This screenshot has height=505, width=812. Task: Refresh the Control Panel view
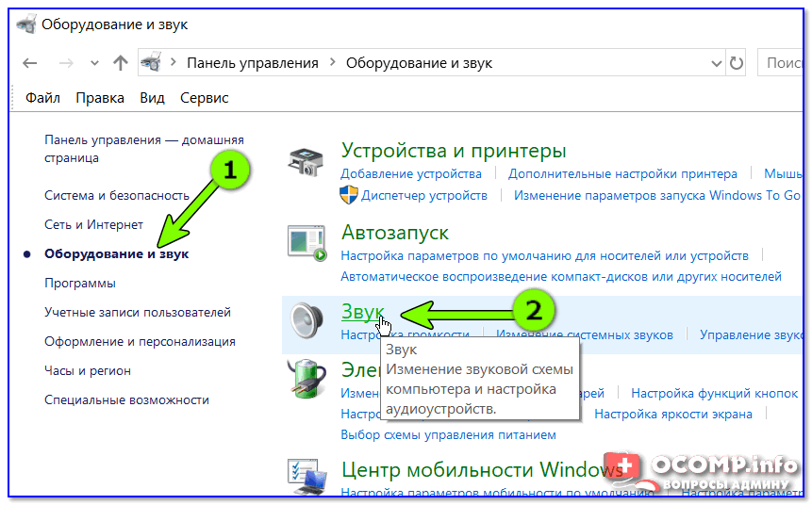pos(736,63)
